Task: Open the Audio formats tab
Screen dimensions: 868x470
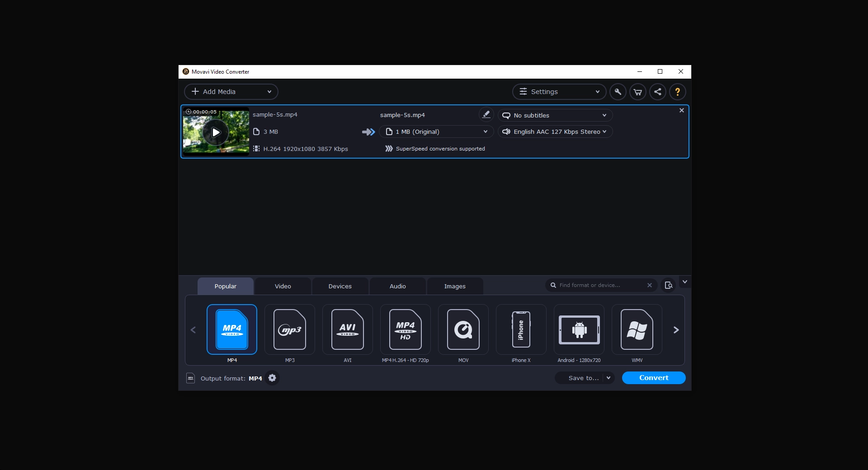Action: (x=397, y=286)
